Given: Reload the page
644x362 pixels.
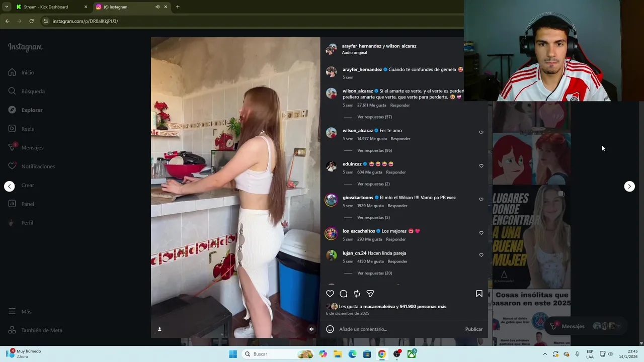Looking at the screenshot, I should [31, 21].
